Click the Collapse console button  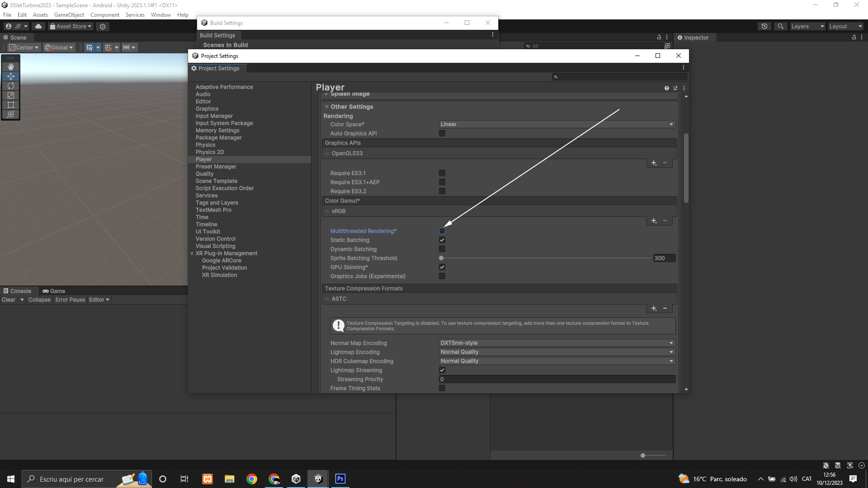coord(39,300)
